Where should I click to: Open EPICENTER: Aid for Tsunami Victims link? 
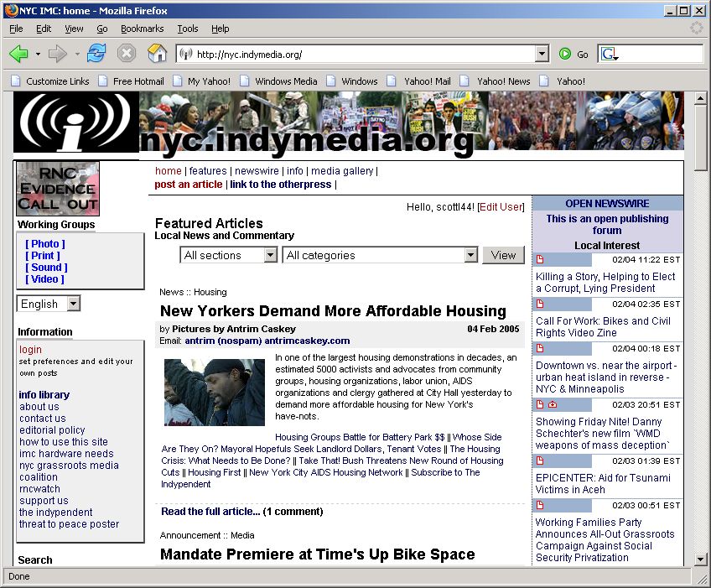603,484
